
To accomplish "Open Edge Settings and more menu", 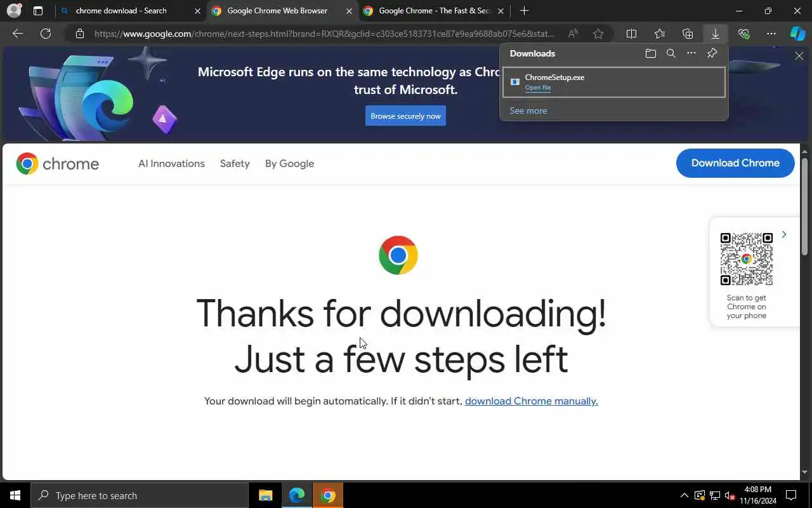I will (771, 34).
